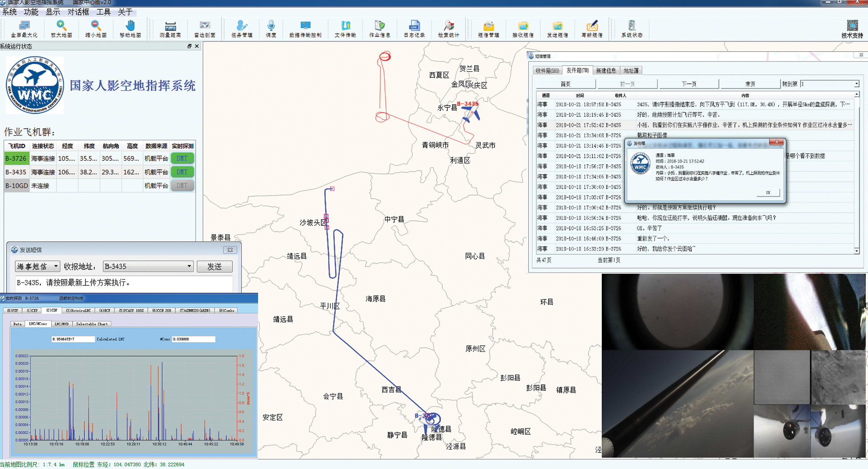Screen dimensions: 868x469
Task: Select the 移动地图 hand pan tool
Action: (130, 29)
